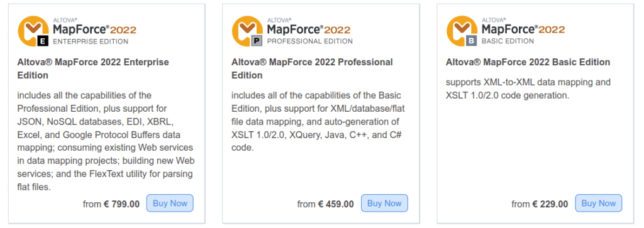644x228 pixels.
Task: Buy Now for the Professional Edition
Action: click(384, 203)
